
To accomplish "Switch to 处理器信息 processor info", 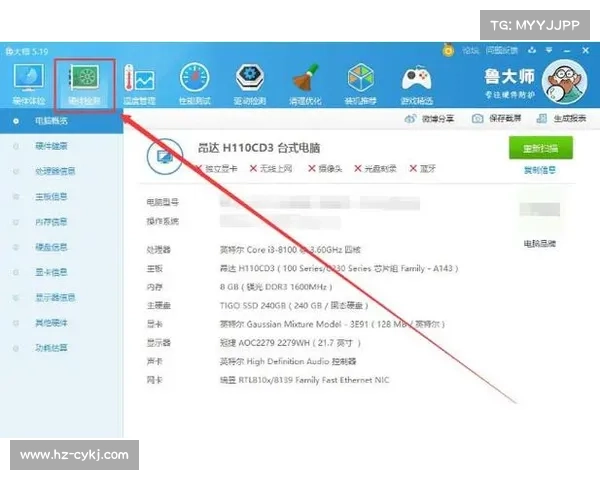I will point(55,171).
